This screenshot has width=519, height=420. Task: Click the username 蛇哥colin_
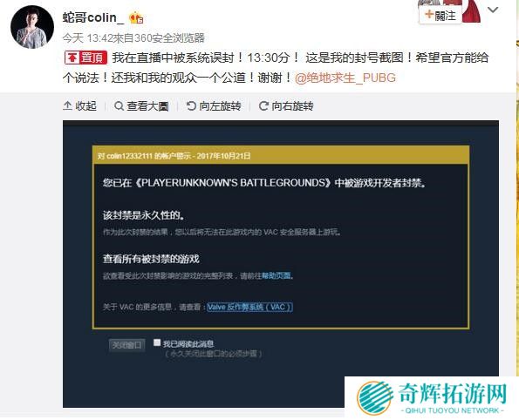click(x=93, y=17)
